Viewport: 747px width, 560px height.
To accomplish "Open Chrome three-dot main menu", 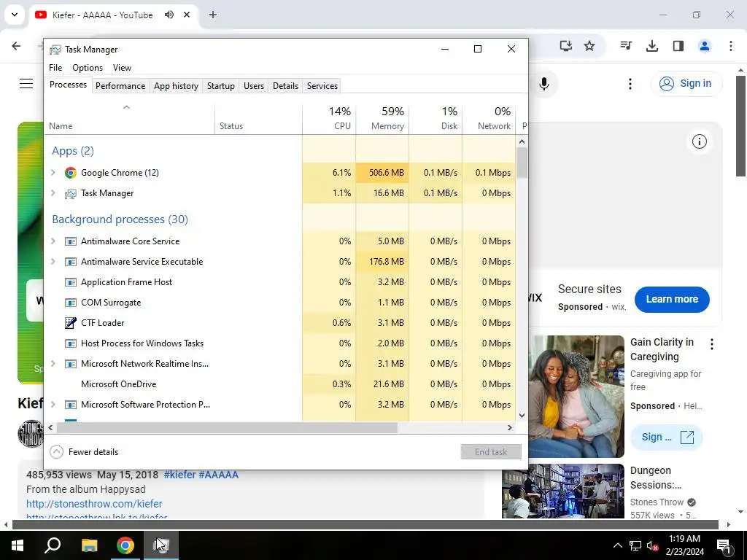I will pos(730,46).
